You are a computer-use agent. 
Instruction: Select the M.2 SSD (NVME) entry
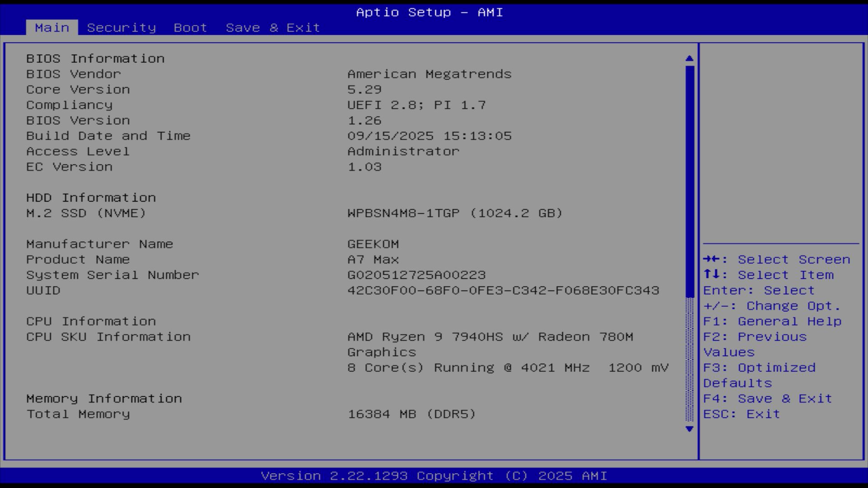[x=86, y=213]
